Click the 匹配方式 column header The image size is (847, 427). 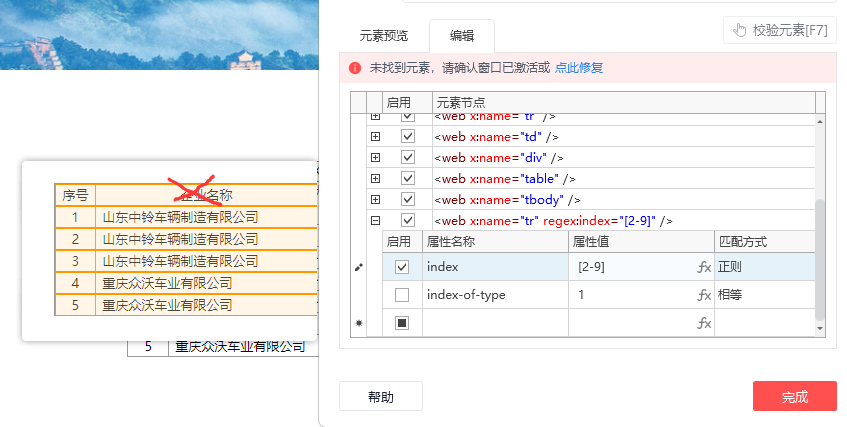point(764,242)
